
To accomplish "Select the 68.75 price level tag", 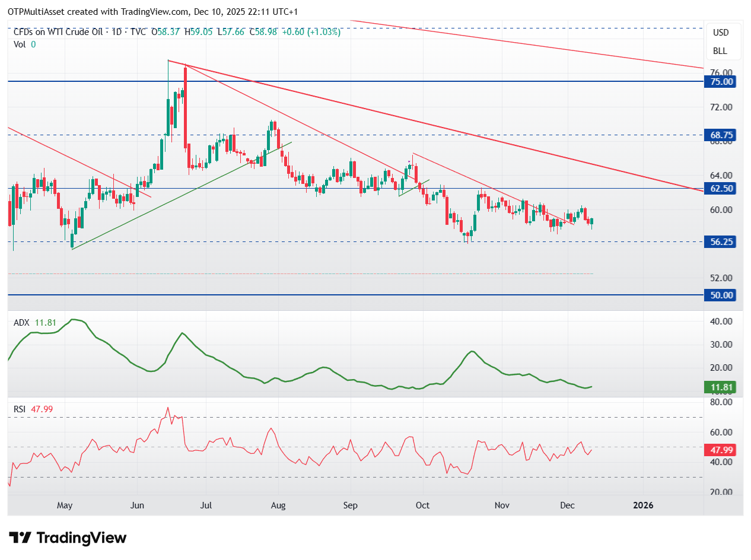I will (720, 135).
